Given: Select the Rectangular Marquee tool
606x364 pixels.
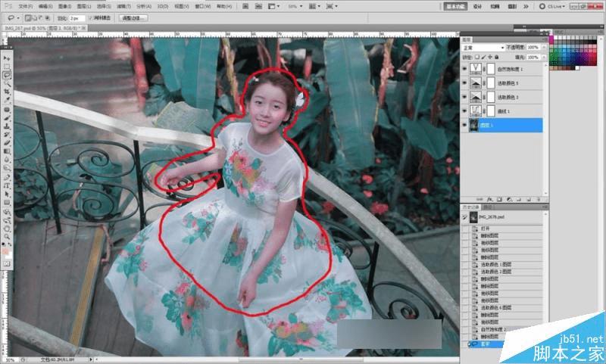Looking at the screenshot, I should click(x=7, y=67).
